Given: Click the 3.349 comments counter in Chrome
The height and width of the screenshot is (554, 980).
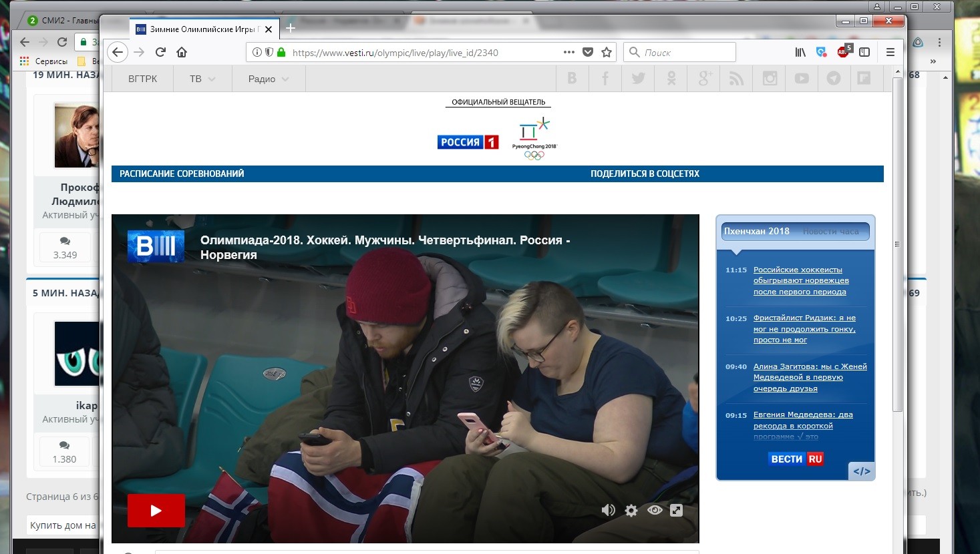Looking at the screenshot, I should tap(65, 247).
